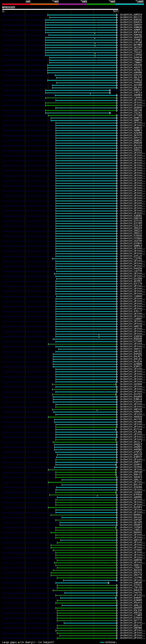This screenshot has height=644, width=146.
Task: Select the UniRef100_A2BDB1 label
Action: [131, 216]
